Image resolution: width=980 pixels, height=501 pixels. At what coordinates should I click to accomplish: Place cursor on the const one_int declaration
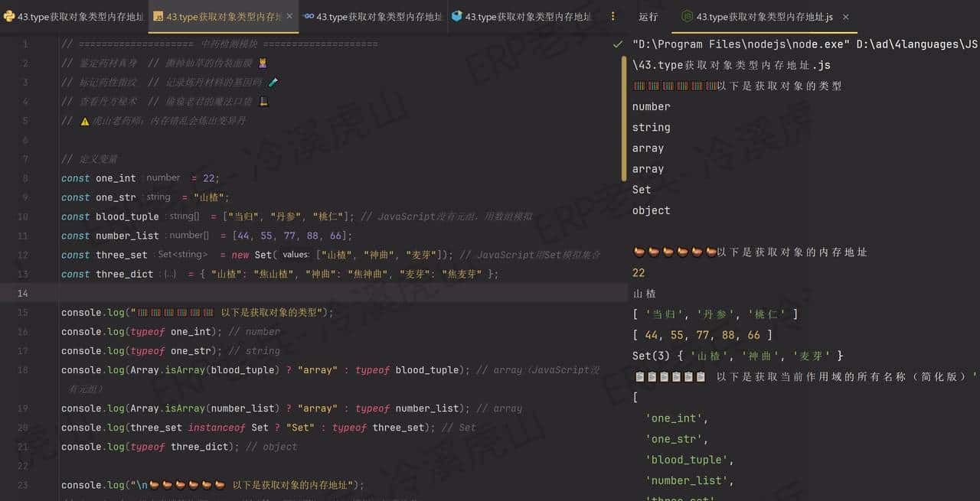click(115, 177)
